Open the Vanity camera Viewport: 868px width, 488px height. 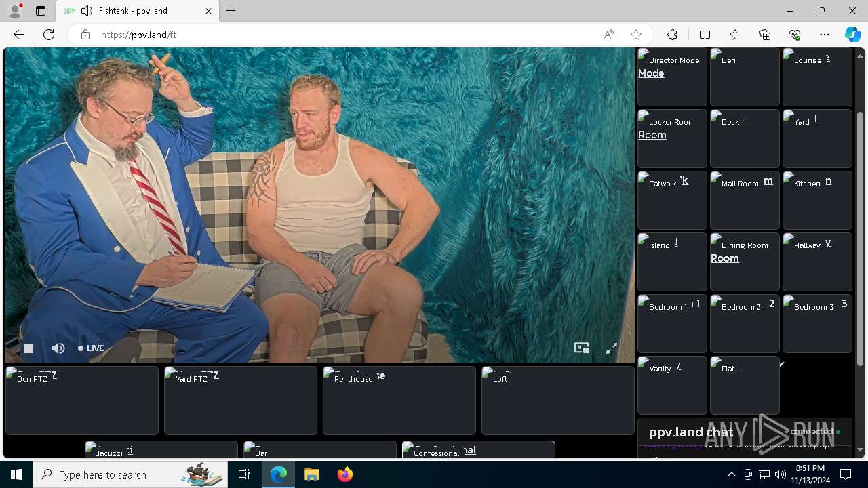coord(672,385)
